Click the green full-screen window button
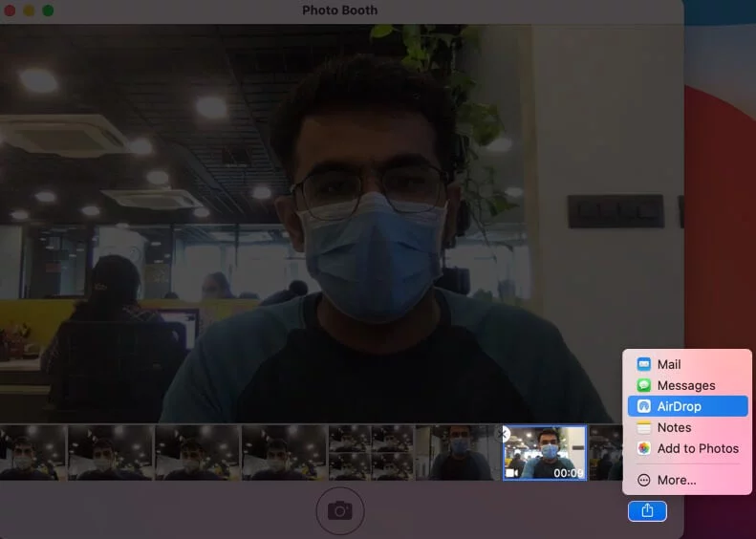The height and width of the screenshot is (539, 756). pos(48,11)
